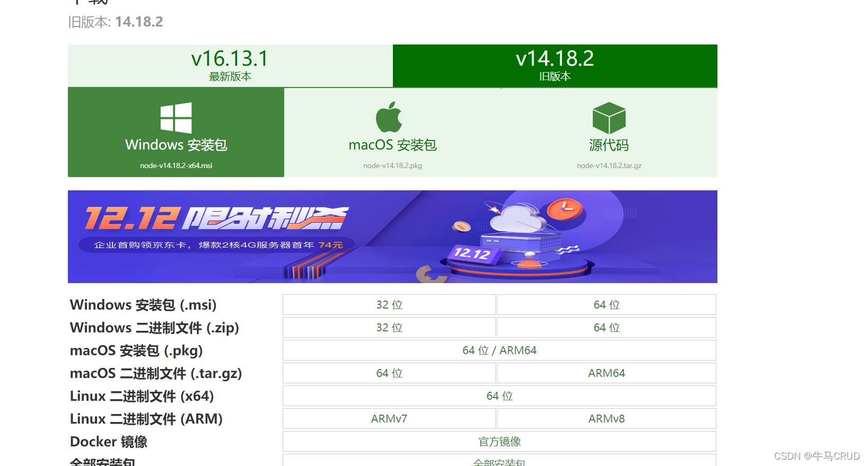Click the Windows 安装包 heading text
Image resolution: width=868 pixels, height=466 pixels.
(176, 145)
